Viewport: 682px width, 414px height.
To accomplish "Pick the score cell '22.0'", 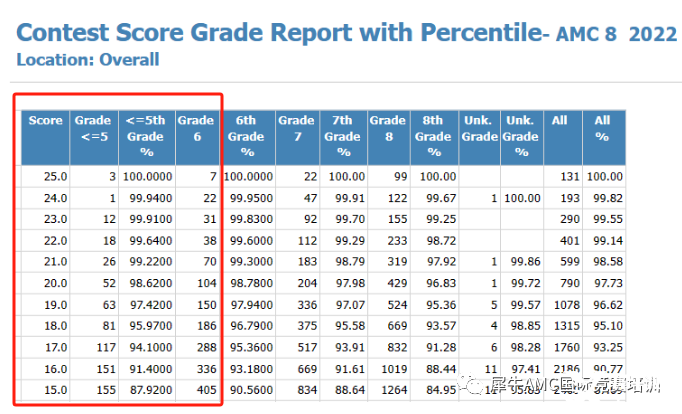I will [x=55, y=241].
